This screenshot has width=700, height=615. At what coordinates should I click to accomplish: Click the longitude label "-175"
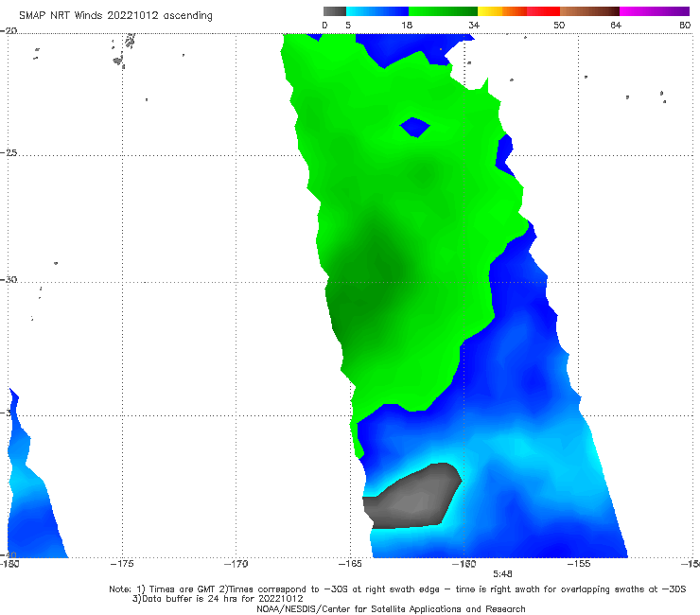pyautogui.click(x=122, y=564)
